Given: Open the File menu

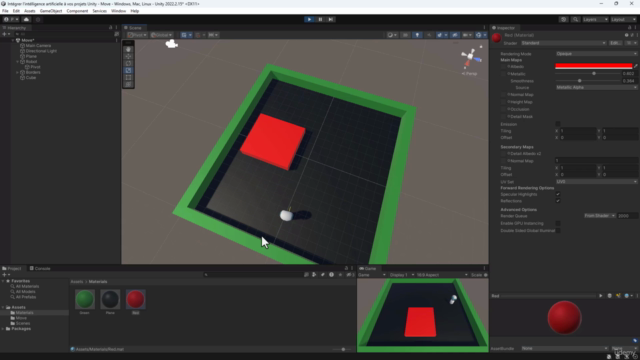Looking at the screenshot, I should coord(5,11).
